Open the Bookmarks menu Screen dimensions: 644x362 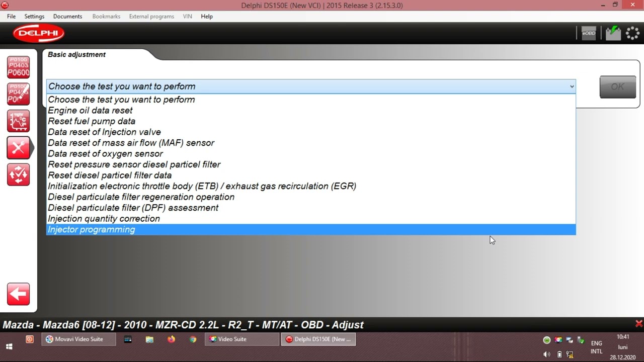click(106, 16)
